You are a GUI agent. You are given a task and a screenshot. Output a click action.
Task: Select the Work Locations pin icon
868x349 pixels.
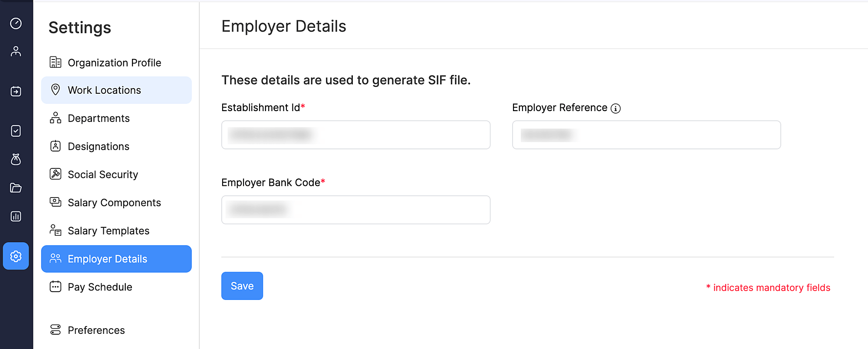click(56, 90)
